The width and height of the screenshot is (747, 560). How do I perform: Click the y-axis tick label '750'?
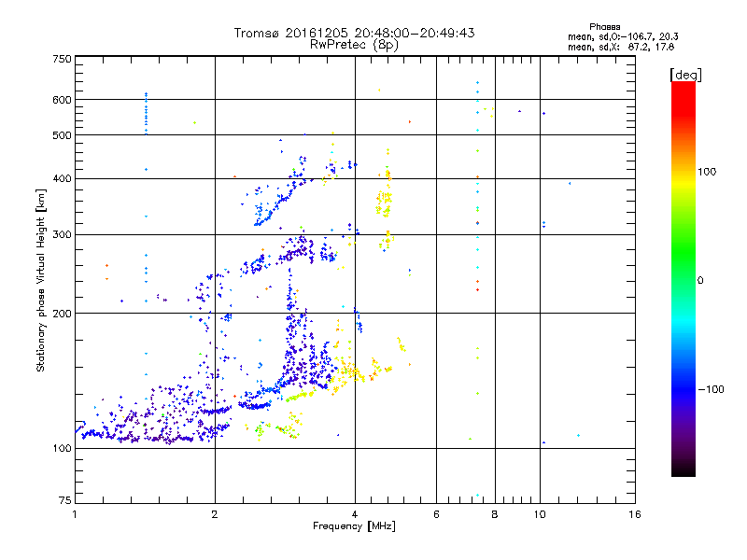(62, 59)
